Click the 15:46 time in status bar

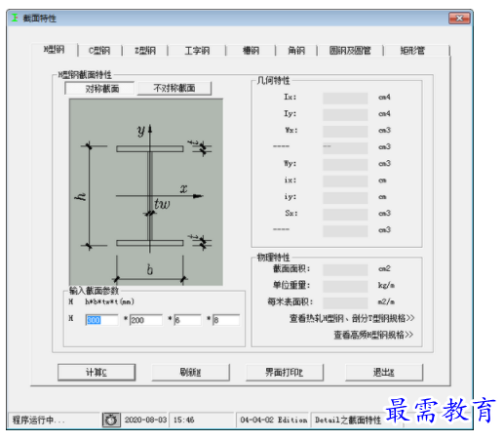point(183,420)
